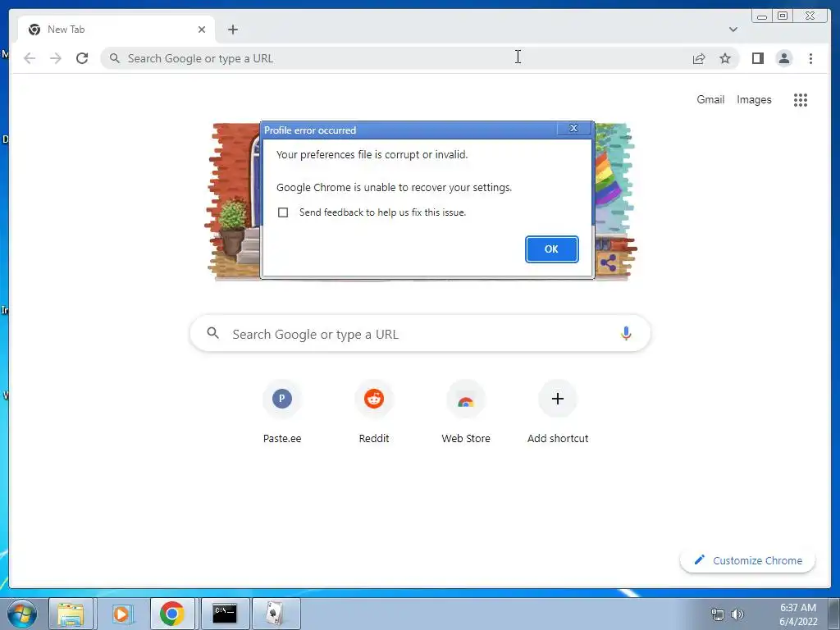Share the Google doodle
This screenshot has width=840, height=630.
[x=608, y=263]
